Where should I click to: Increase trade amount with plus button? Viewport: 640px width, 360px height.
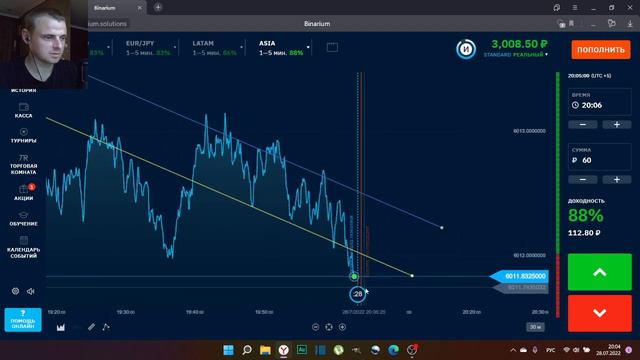pyautogui.click(x=617, y=180)
